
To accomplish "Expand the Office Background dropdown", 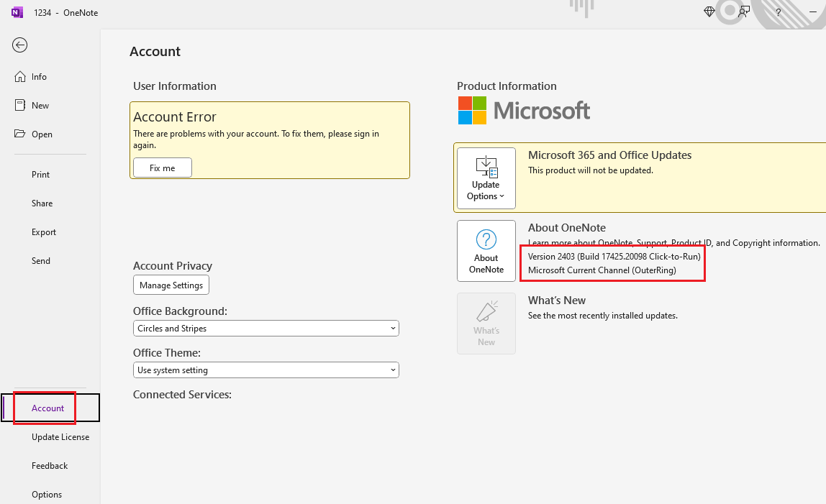I will click(266, 328).
